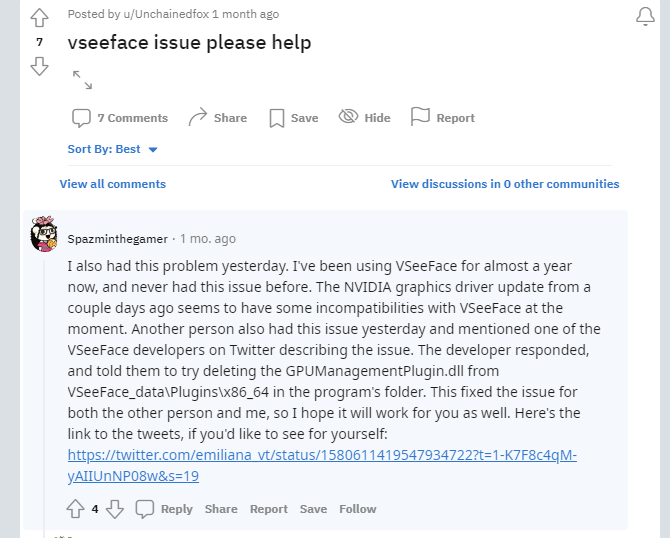Downvote Spazminthegamer's comment

115,509
